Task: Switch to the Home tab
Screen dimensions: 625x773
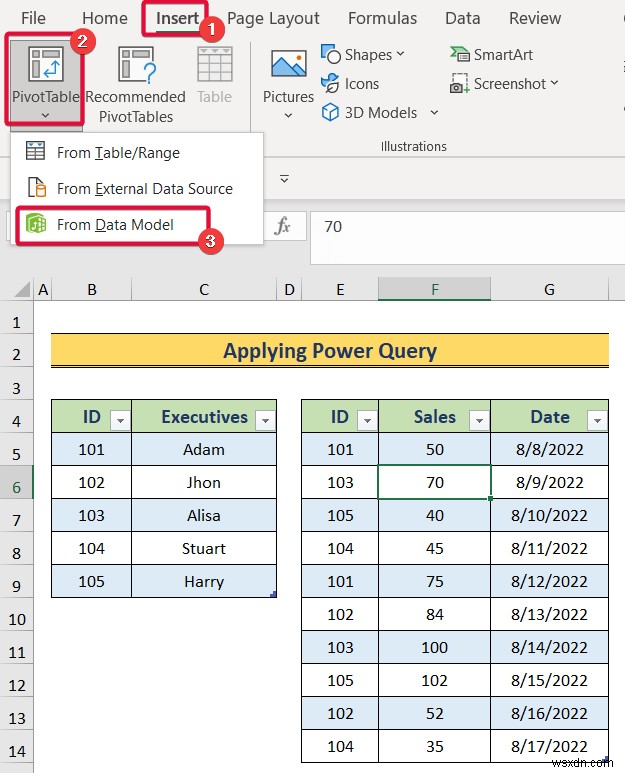Action: point(104,18)
